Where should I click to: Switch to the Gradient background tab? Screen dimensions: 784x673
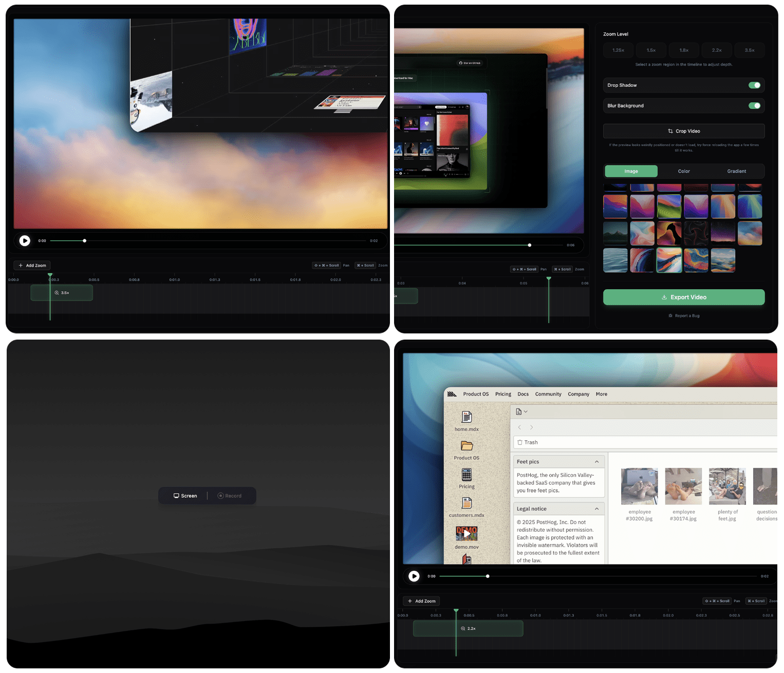736,171
